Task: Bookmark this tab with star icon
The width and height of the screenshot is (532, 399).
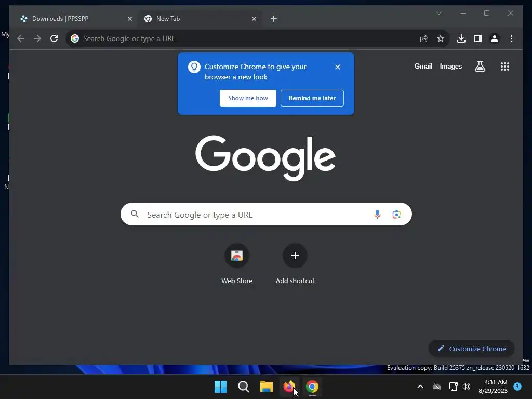Action: (x=441, y=38)
